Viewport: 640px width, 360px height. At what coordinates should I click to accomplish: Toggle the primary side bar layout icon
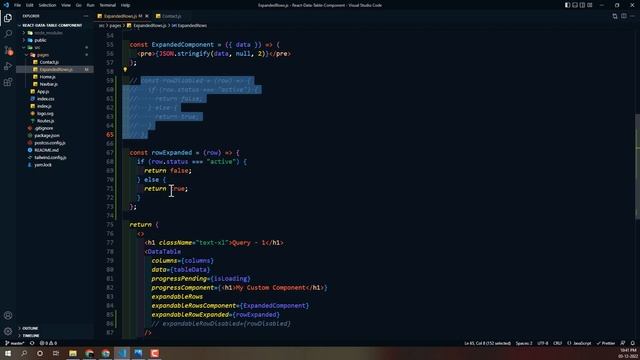(x=568, y=5)
